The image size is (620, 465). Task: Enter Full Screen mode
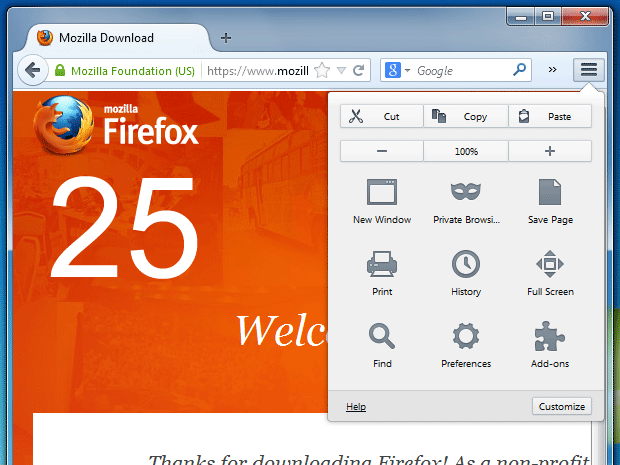coord(550,274)
